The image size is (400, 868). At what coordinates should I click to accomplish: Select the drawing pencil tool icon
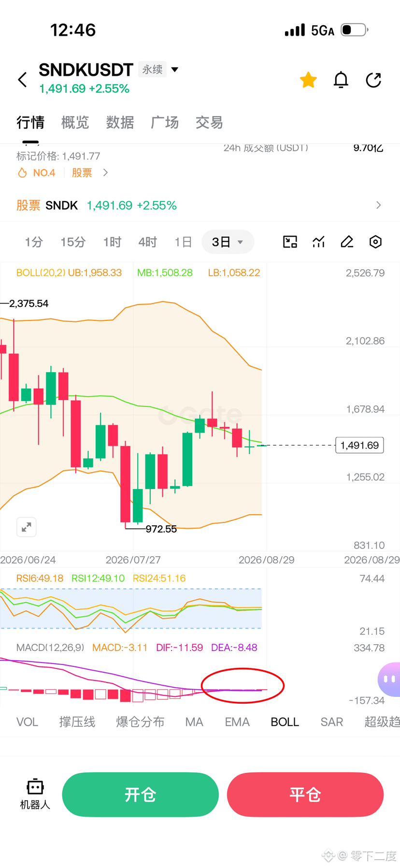click(x=347, y=242)
